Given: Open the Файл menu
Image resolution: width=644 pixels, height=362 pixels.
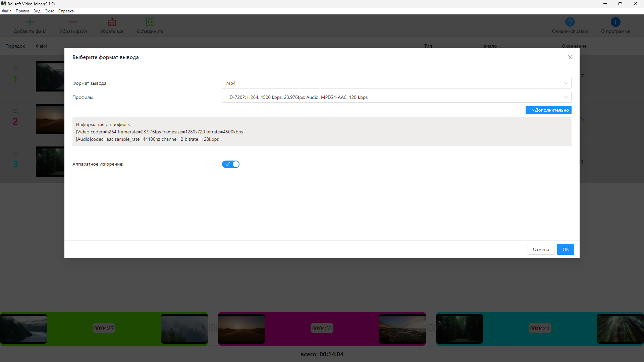Looking at the screenshot, I should click(x=7, y=11).
